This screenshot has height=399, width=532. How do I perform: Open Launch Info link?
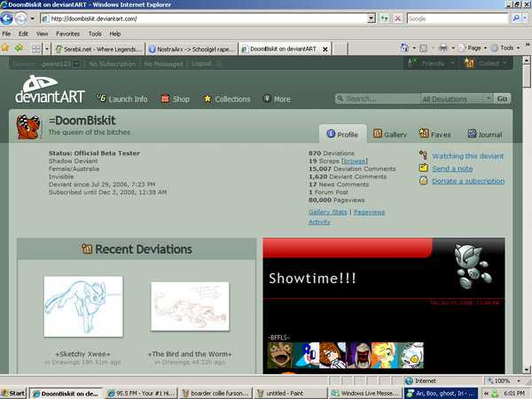point(122,99)
